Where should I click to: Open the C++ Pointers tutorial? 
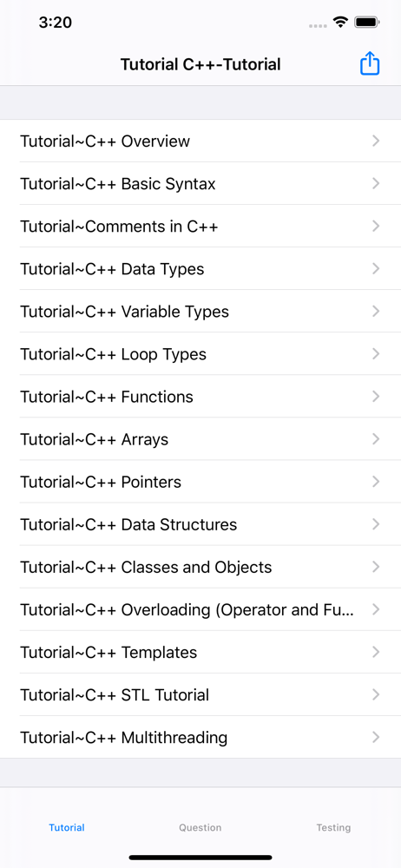click(x=200, y=482)
